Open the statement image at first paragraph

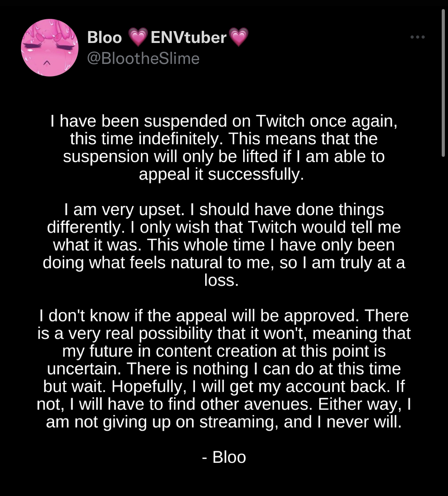pyautogui.click(x=224, y=147)
